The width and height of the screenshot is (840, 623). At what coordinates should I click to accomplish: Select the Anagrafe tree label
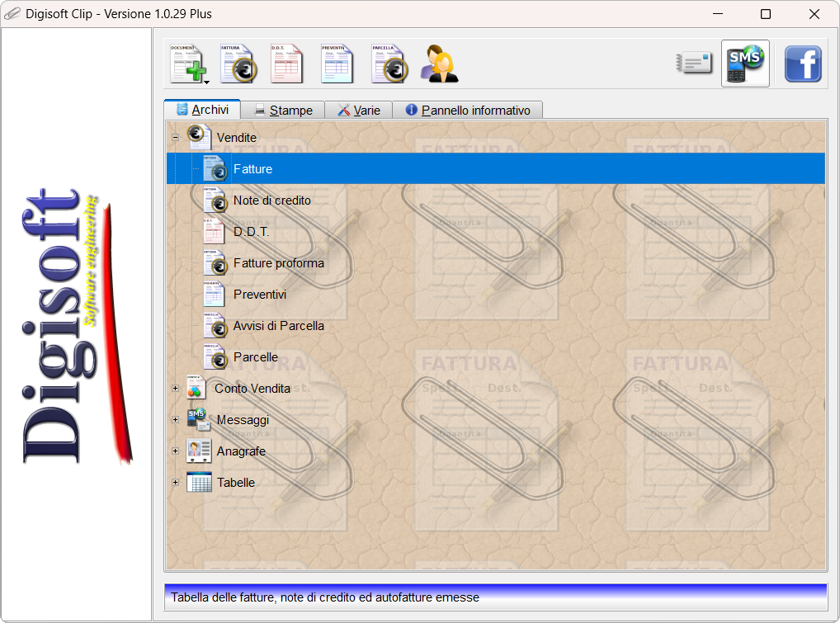tap(241, 451)
